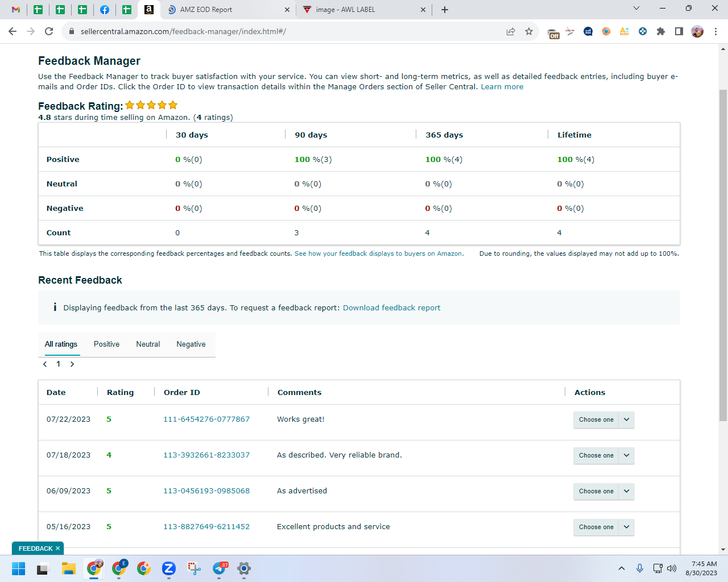The image size is (728, 582).
Task: Open the orange AMZ Scout extension
Action: click(624, 31)
